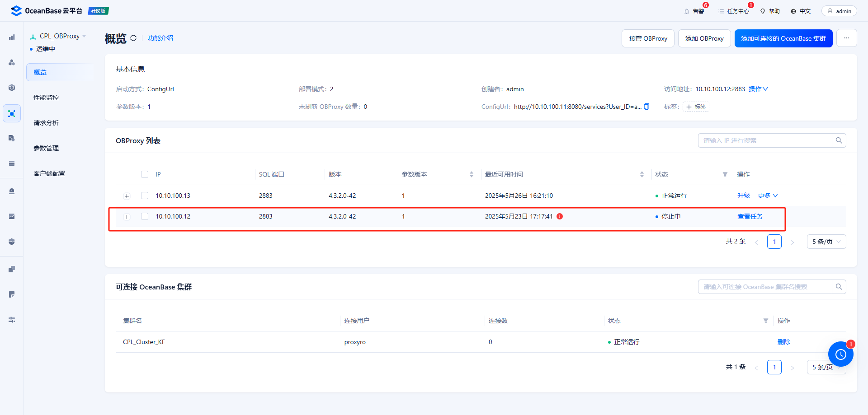Image resolution: width=868 pixels, height=415 pixels.
Task: Open the cluster sidebar icon below the bar chart icon
Action: 12,62
